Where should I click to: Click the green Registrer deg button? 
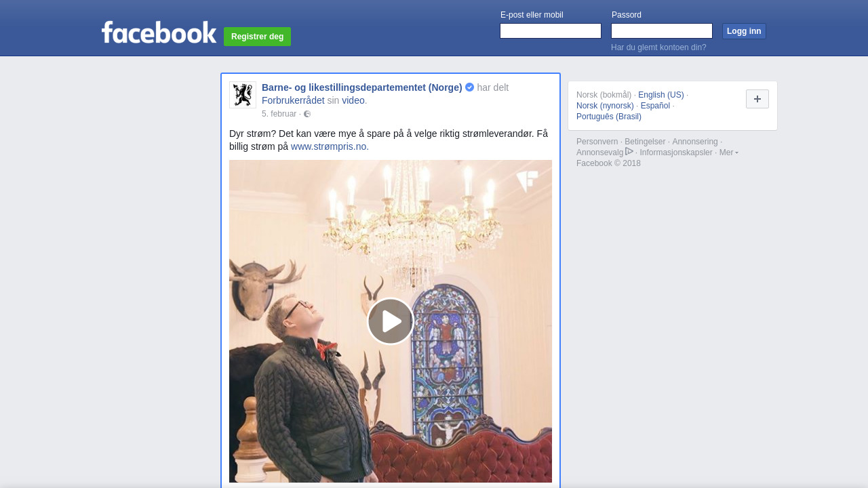coord(257,37)
